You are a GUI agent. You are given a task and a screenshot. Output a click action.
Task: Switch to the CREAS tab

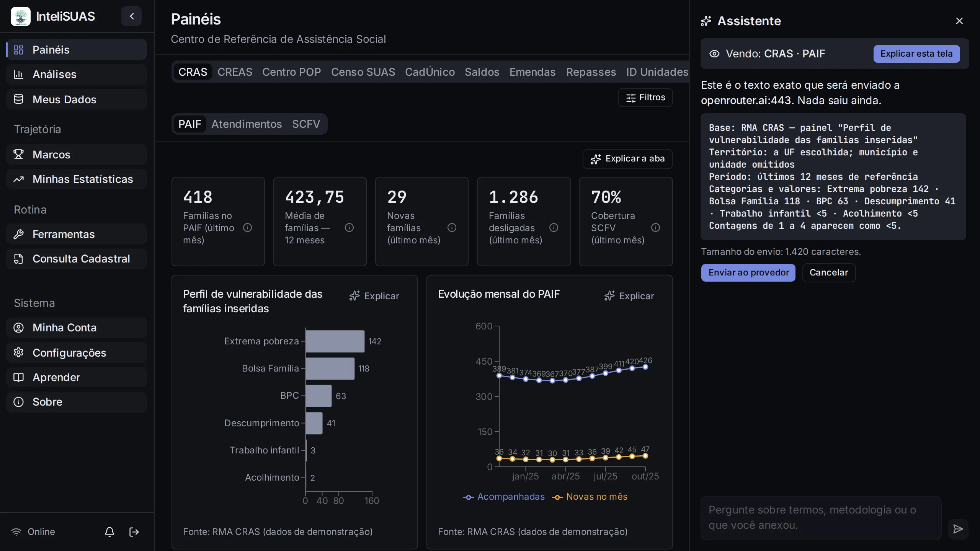tap(235, 72)
